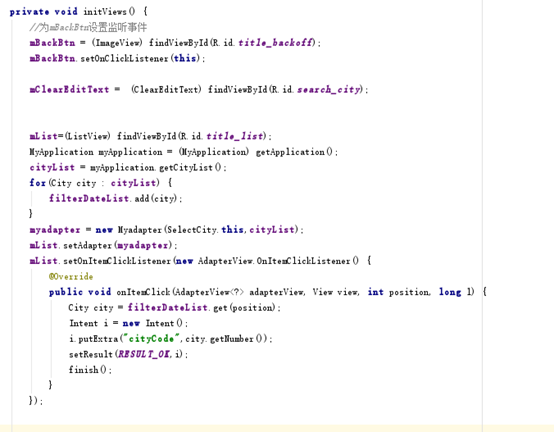The width and height of the screenshot is (554, 432).
Task: Click mClearEditText variable assignment
Action: 69,89
